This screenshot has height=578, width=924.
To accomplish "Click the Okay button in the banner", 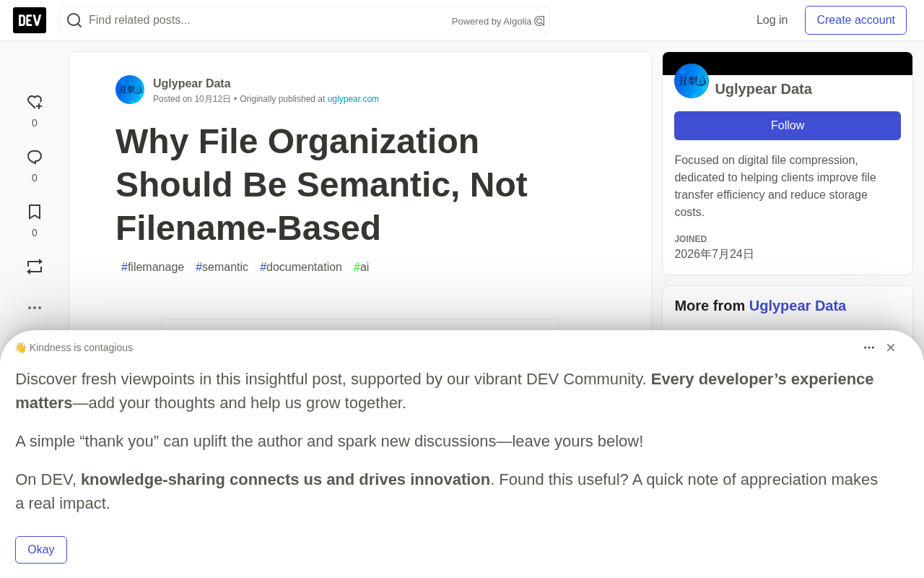I will pyautogui.click(x=41, y=550).
